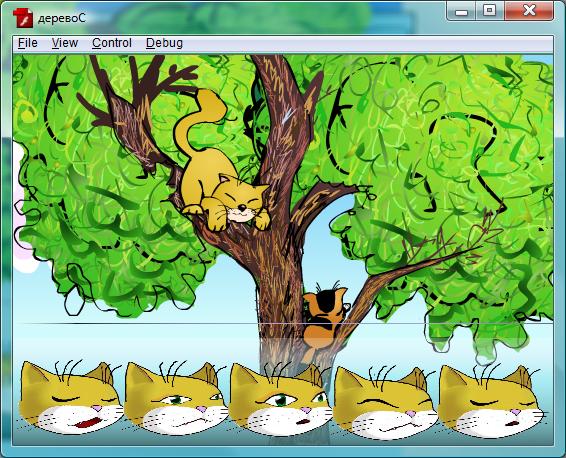566x458 pixels.
Task: Open the View menu
Action: (65, 43)
